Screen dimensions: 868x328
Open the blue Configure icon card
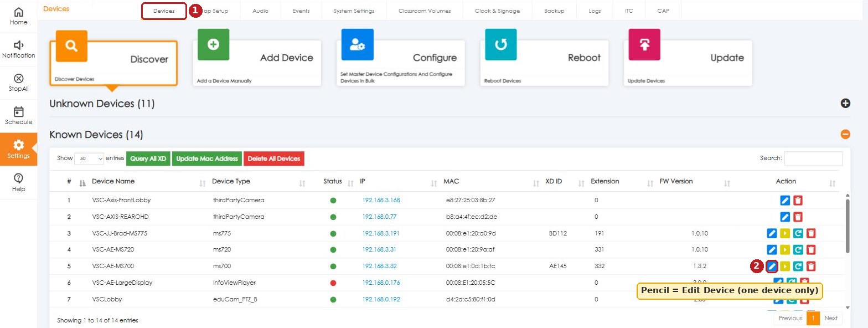click(357, 45)
